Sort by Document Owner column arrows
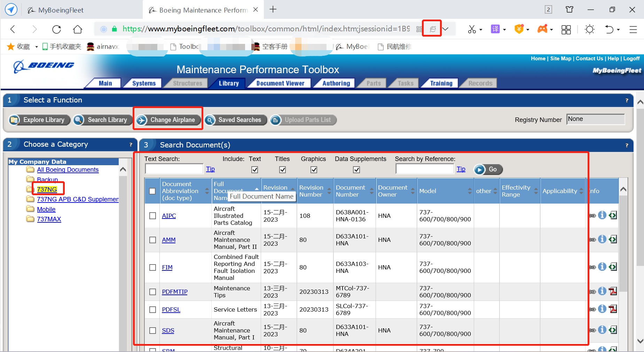This screenshot has width=644, height=352. (x=413, y=191)
